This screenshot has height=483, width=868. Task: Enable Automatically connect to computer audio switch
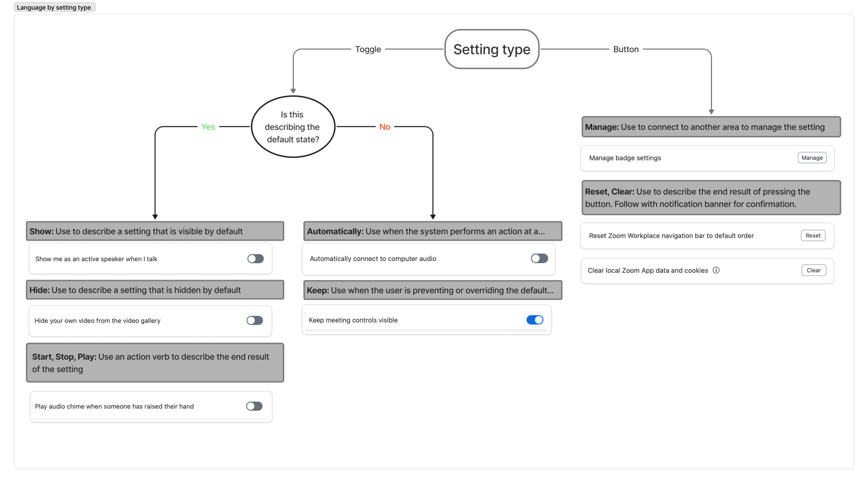539,259
